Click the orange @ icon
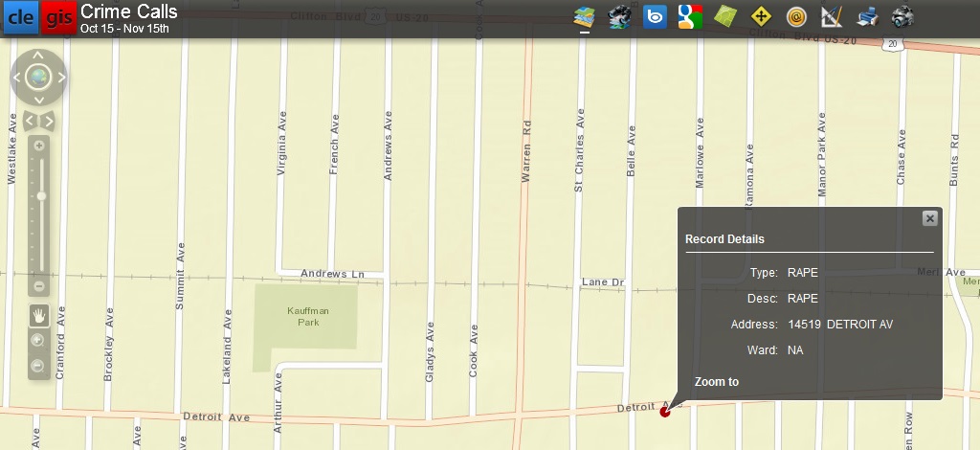 click(x=796, y=16)
